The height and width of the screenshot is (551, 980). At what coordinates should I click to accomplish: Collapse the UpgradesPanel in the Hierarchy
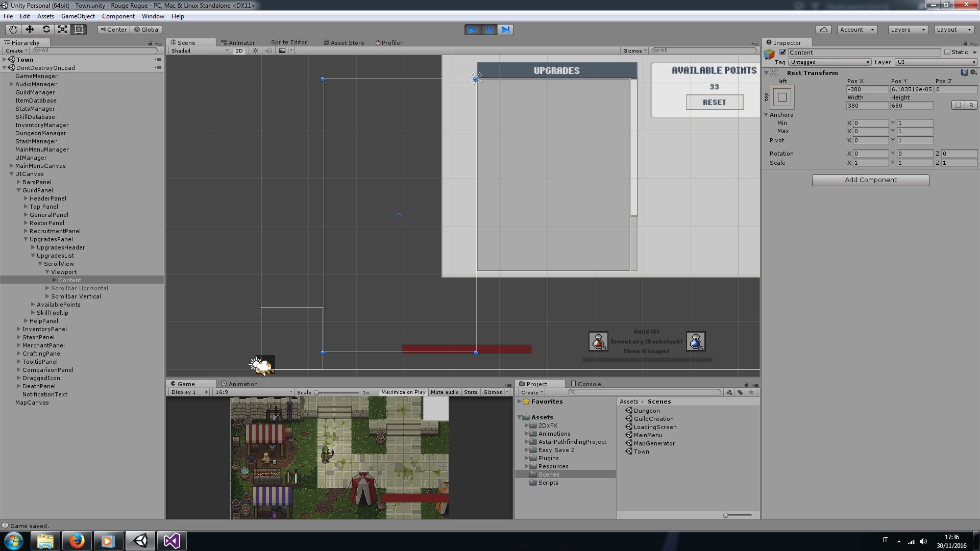(26, 239)
